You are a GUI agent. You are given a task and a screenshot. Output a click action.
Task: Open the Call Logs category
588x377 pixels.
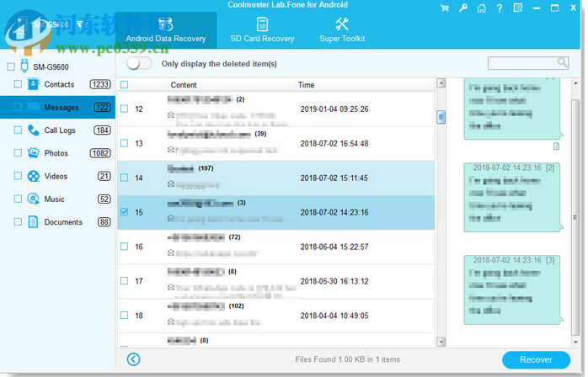[x=57, y=130]
